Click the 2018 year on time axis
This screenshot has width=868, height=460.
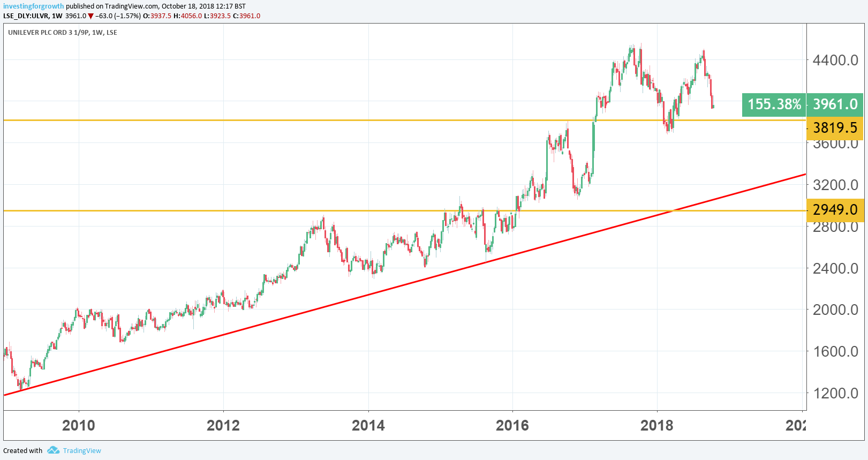[x=657, y=426]
